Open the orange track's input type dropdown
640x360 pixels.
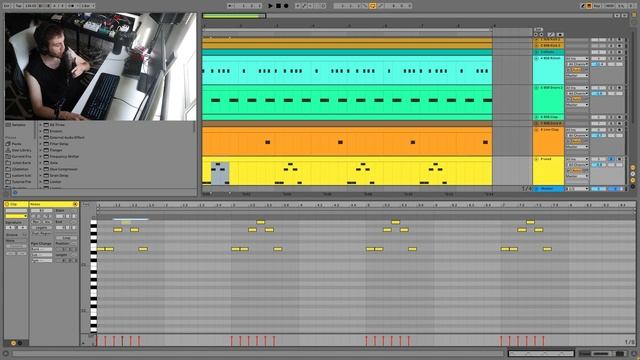(x=577, y=130)
